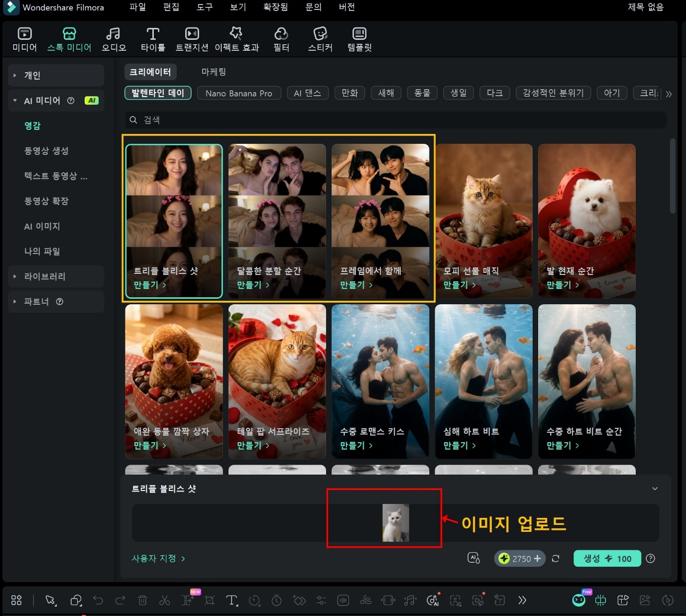Open the 필터 (Filters) panel
The width and height of the screenshot is (686, 616).
tap(281, 39)
